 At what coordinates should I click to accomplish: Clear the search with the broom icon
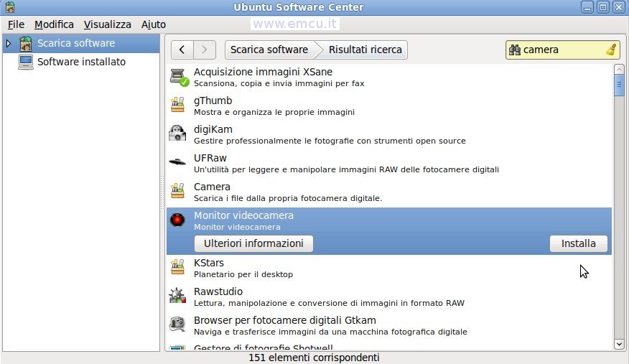coord(611,50)
